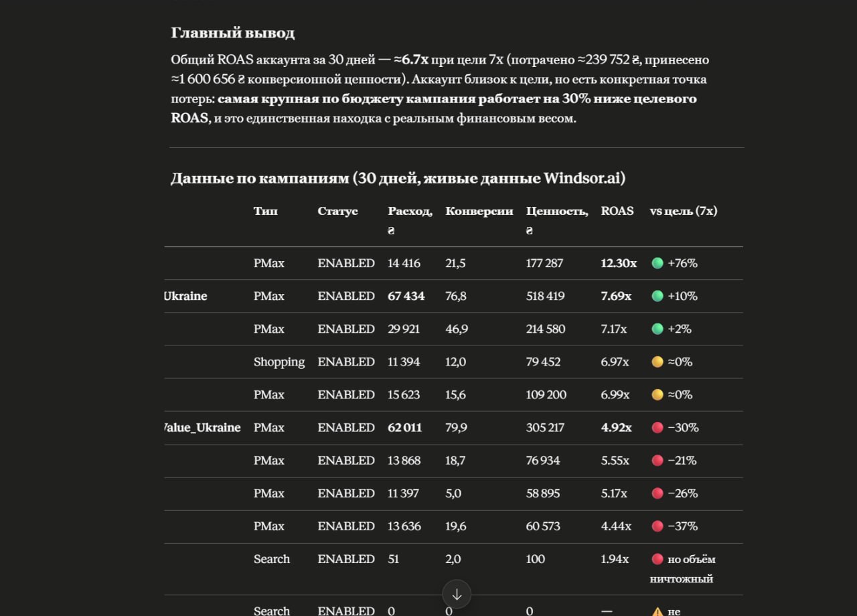Click the warning triangle icon in the last row
Viewport: 857px width, 616px height.
tap(657, 611)
